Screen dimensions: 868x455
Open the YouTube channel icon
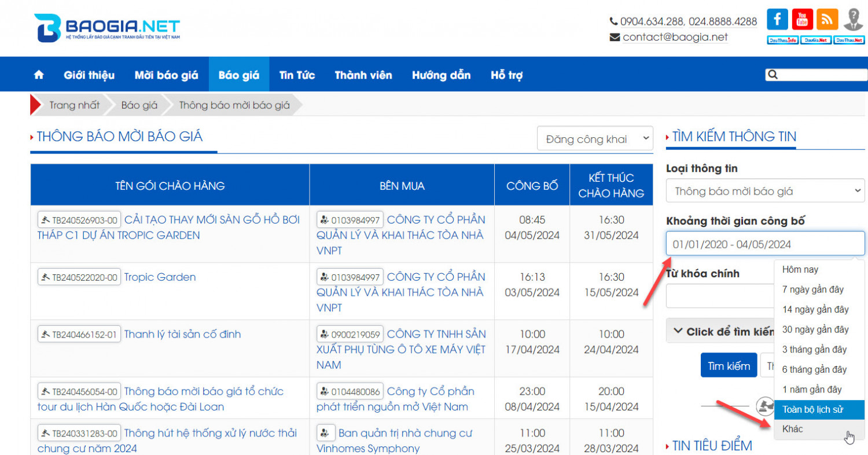pos(802,19)
